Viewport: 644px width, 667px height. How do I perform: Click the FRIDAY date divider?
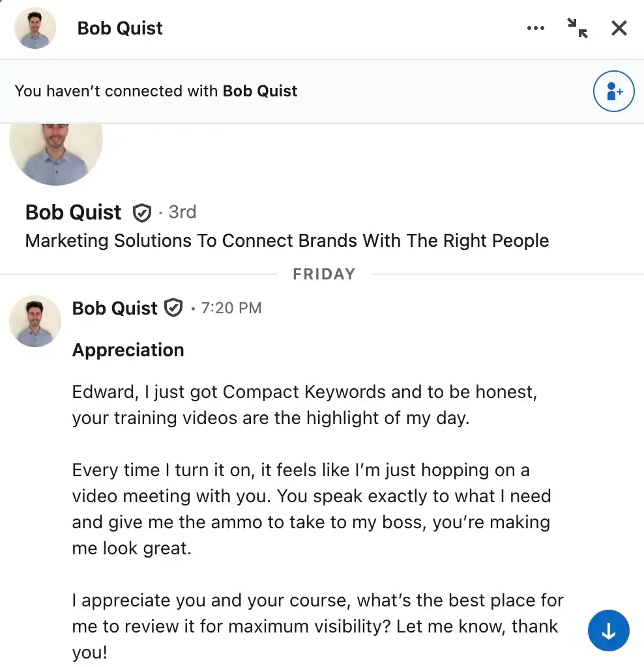324,274
